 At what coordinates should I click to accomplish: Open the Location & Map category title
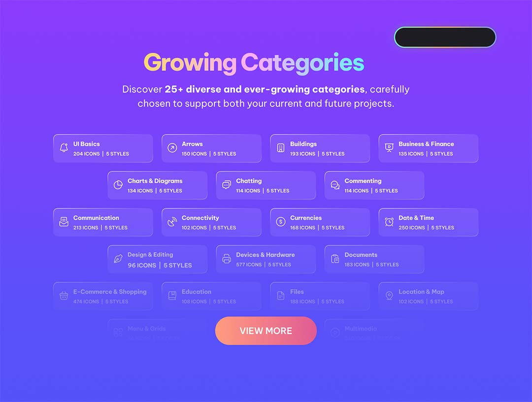click(422, 292)
